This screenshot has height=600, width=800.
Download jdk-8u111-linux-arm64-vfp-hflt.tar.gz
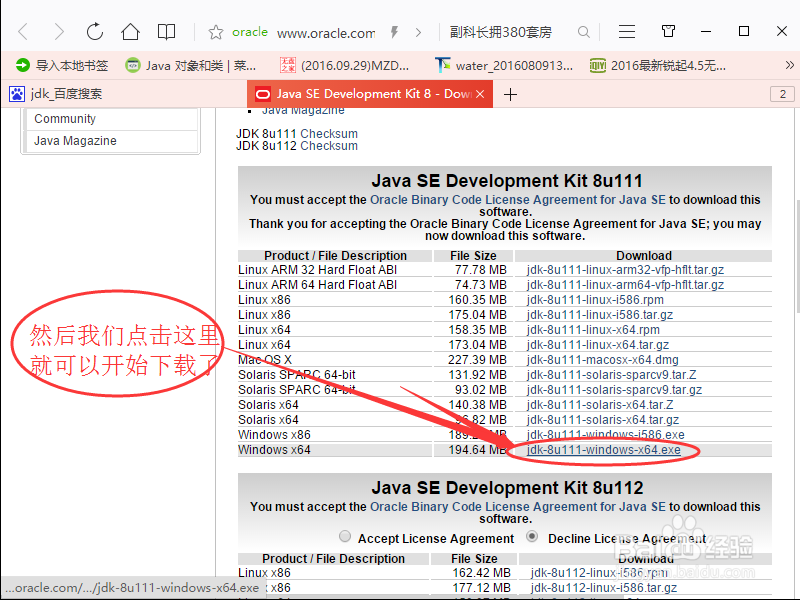626,285
